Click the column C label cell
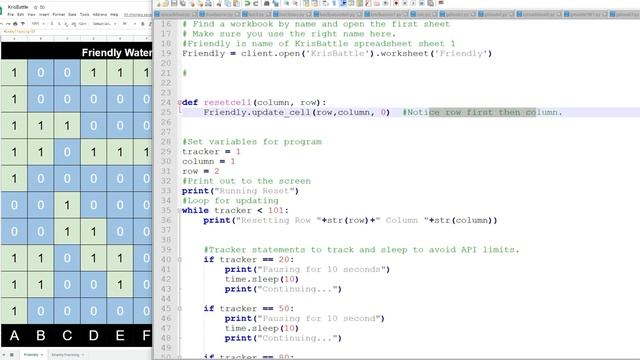The image size is (640, 360). 67,336
